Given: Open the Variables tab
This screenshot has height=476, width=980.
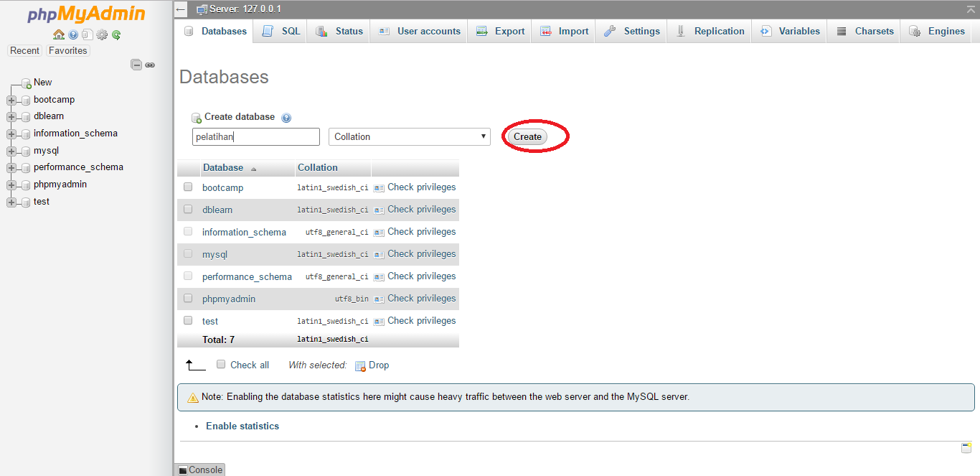Looking at the screenshot, I should (x=789, y=31).
